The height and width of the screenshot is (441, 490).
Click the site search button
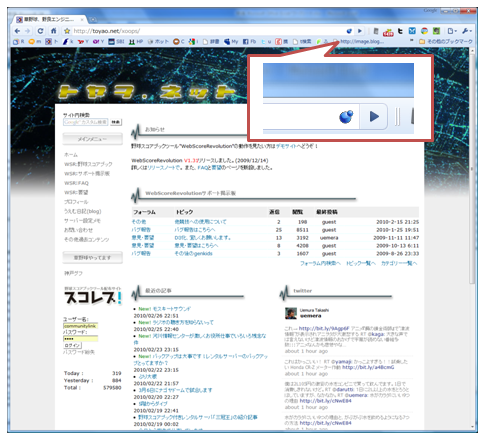pyautogui.click(x=116, y=122)
